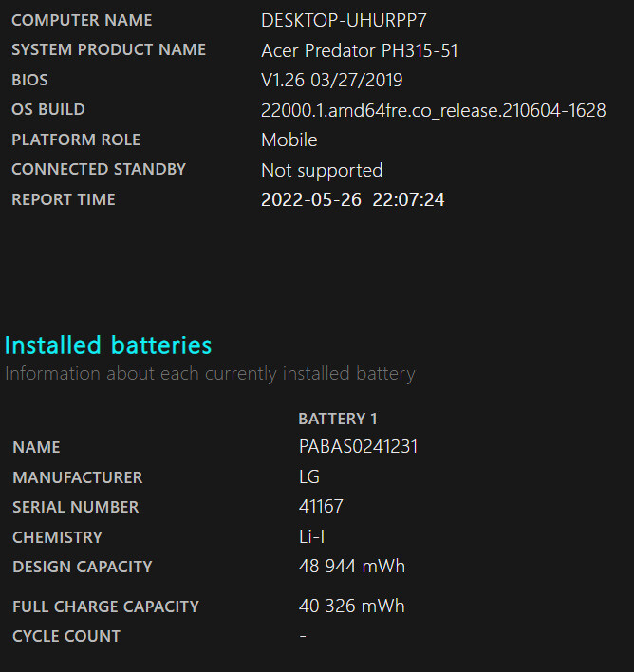634x672 pixels.
Task: Click the full charge capacity 40 326 mWh
Action: coord(352,607)
